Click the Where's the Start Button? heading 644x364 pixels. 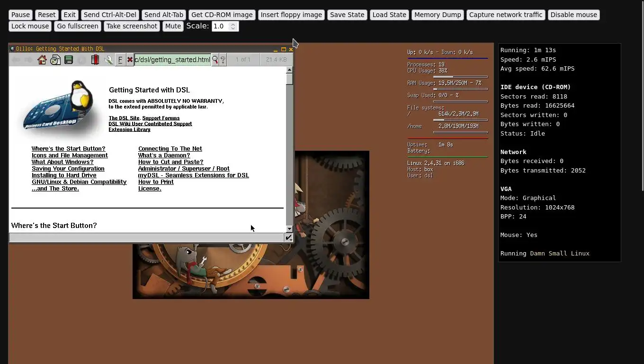coord(54,226)
